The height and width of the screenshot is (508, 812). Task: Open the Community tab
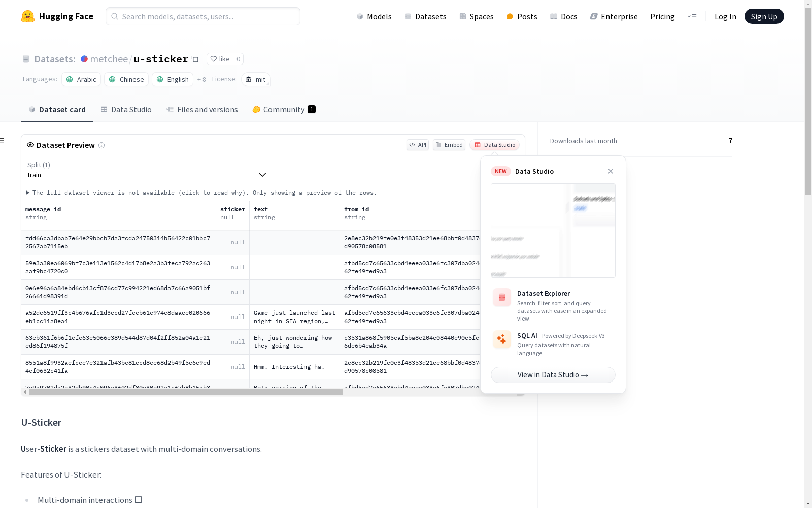[x=284, y=110]
